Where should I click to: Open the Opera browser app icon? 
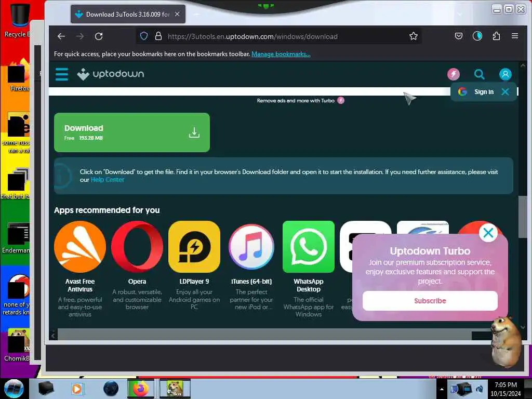137,247
